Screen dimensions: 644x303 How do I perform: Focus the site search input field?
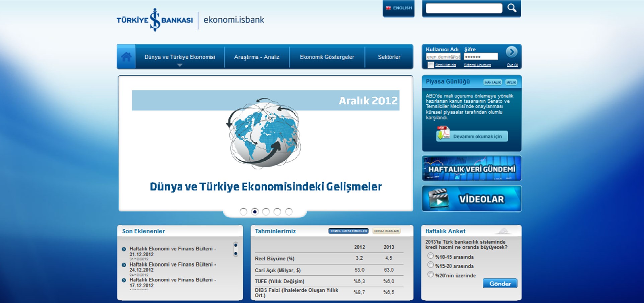click(464, 8)
